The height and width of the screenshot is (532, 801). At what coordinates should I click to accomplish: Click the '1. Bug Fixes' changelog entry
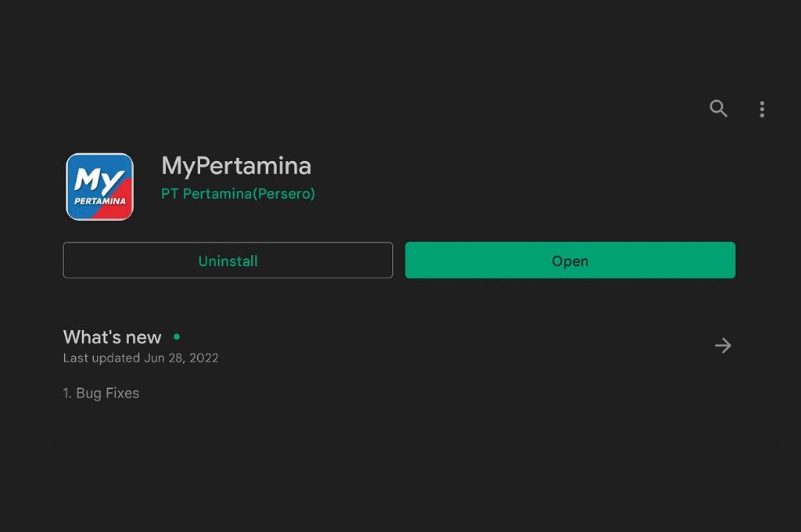(101, 393)
